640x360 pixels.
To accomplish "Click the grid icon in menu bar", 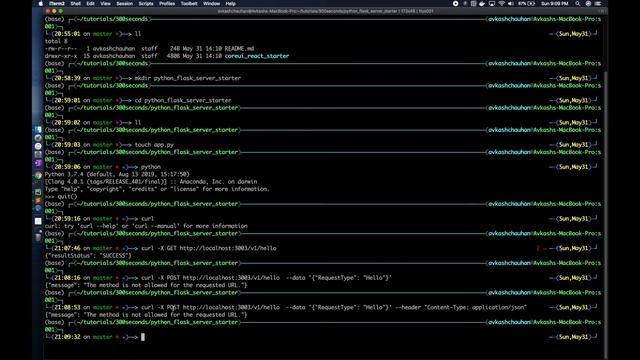I will 473,4.
